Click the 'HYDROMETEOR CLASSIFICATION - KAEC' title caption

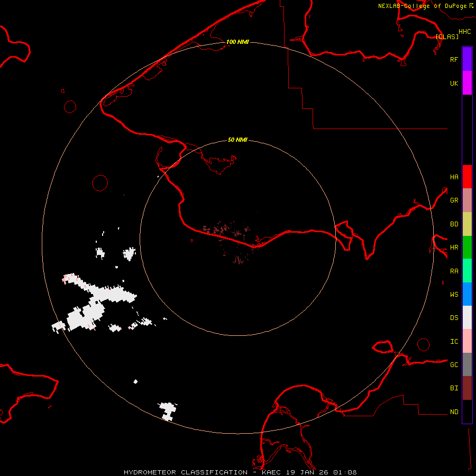click(x=203, y=472)
